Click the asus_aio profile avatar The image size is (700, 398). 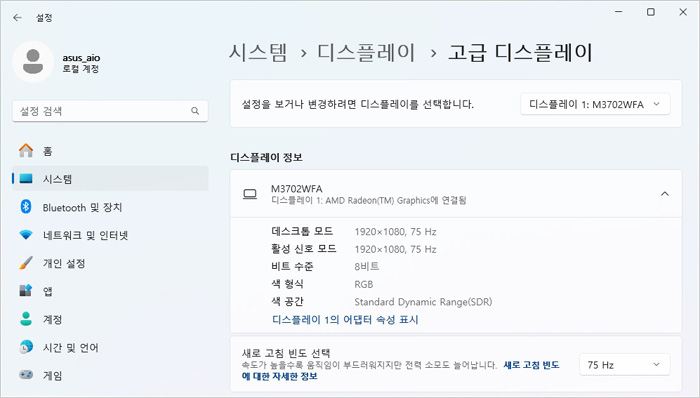(33, 62)
